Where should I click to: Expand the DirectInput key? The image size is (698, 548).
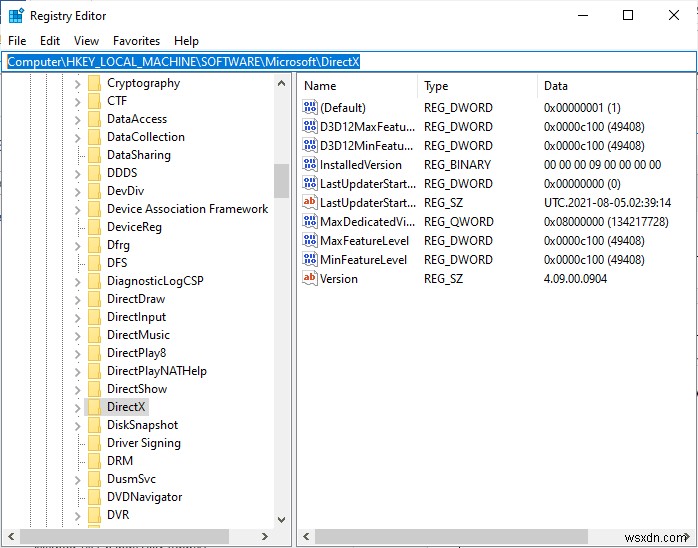(77, 317)
